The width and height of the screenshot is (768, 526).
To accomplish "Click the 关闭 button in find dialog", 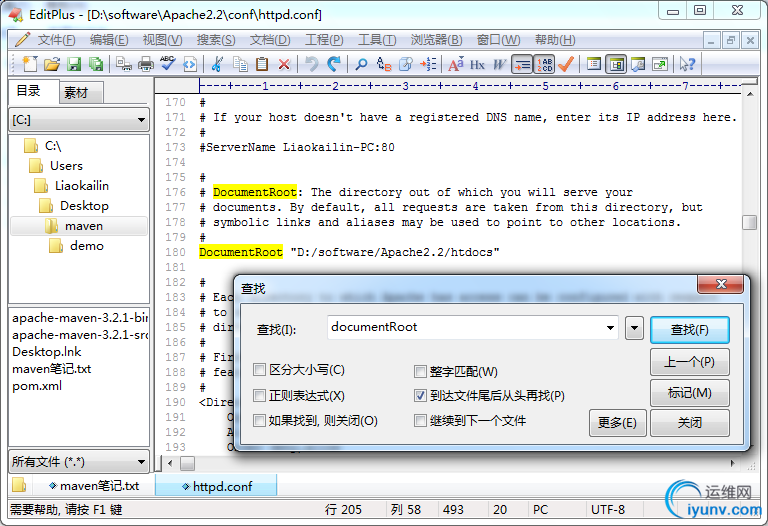I will pyautogui.click(x=690, y=423).
